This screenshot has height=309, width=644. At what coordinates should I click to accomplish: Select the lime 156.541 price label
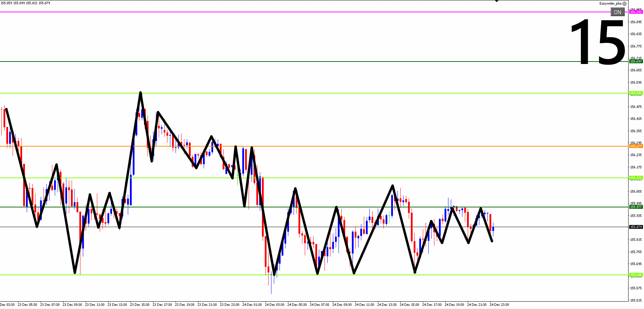coord(636,93)
